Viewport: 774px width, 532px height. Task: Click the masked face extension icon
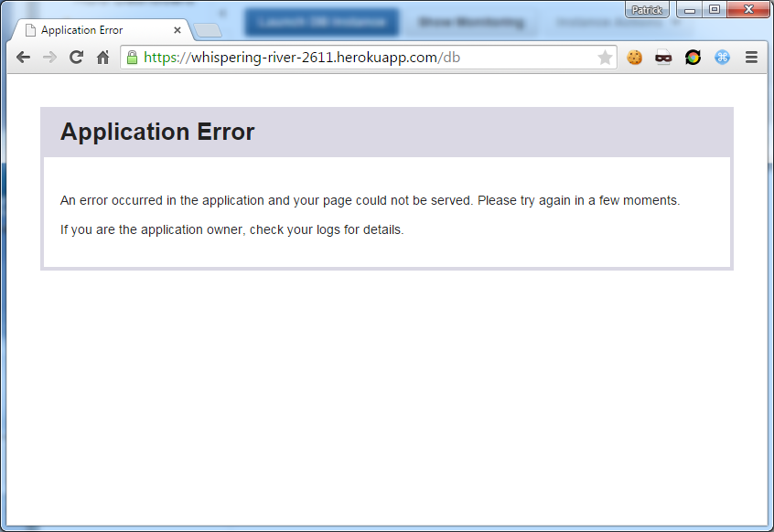click(663, 58)
